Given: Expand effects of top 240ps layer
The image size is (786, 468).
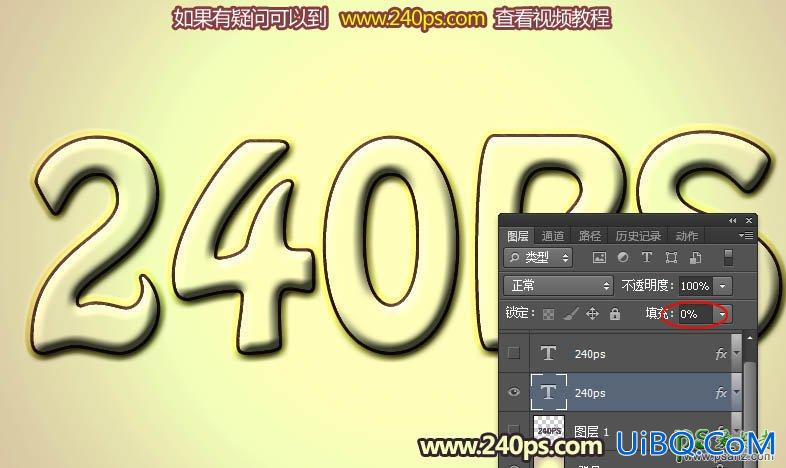Looking at the screenshot, I should pos(736,354).
